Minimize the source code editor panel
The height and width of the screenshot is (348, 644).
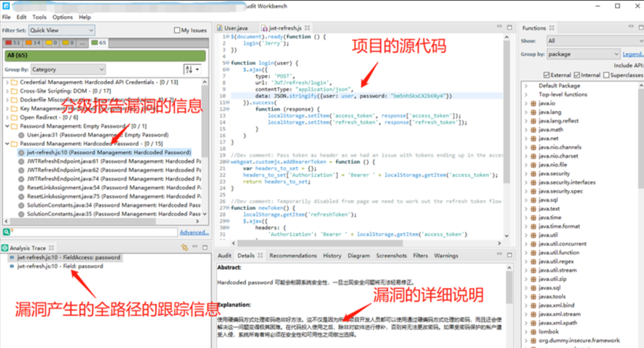[x=499, y=27]
